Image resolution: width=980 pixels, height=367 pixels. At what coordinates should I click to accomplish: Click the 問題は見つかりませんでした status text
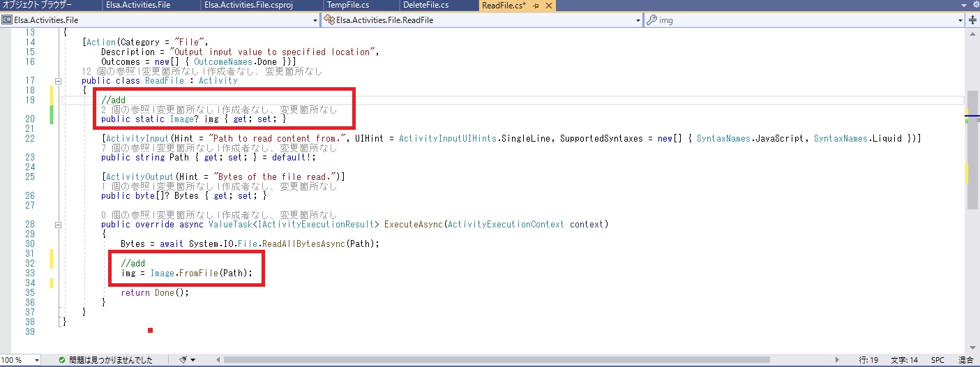point(111,360)
